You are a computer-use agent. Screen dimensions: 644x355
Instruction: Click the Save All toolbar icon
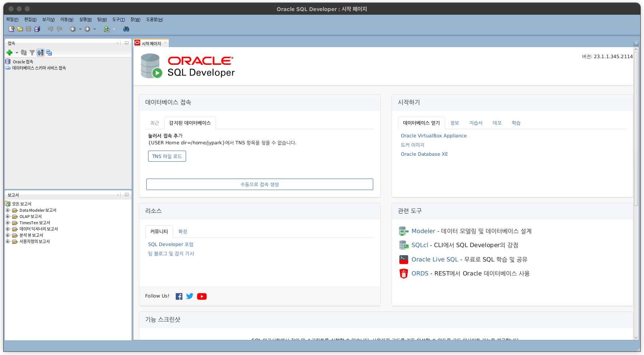pyautogui.click(x=37, y=29)
